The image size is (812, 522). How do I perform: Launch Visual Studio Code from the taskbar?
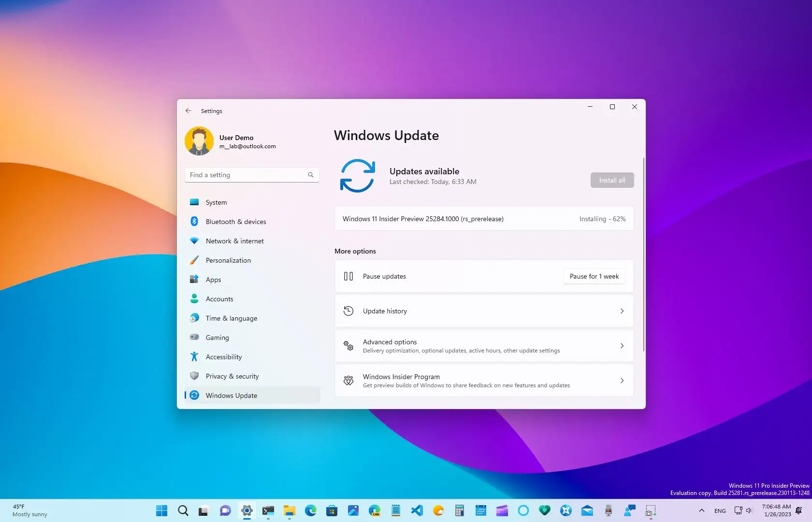[x=417, y=510]
